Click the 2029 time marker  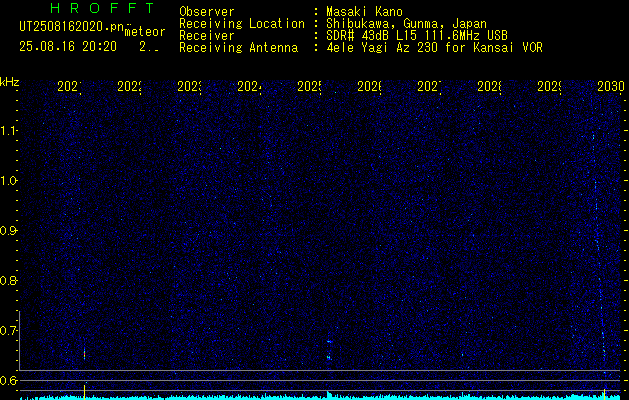coord(549,86)
